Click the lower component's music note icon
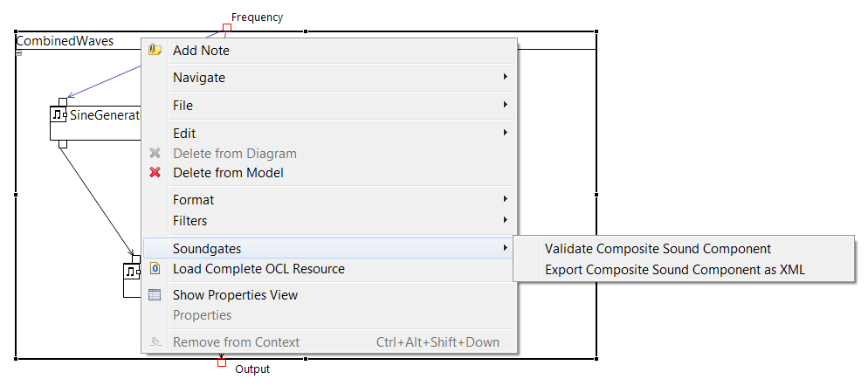868x386 pixels. (x=132, y=272)
